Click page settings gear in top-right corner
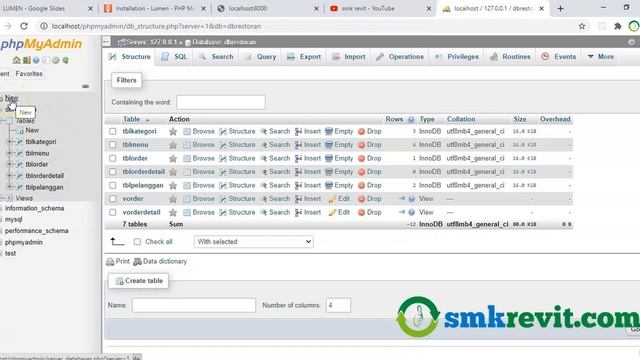Viewport: 640px width, 360px height. point(631,42)
